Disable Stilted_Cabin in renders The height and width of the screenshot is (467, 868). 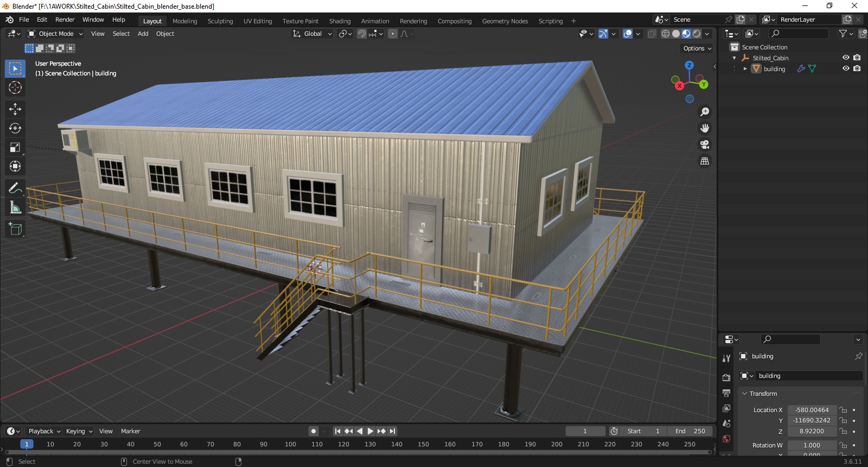click(x=857, y=58)
